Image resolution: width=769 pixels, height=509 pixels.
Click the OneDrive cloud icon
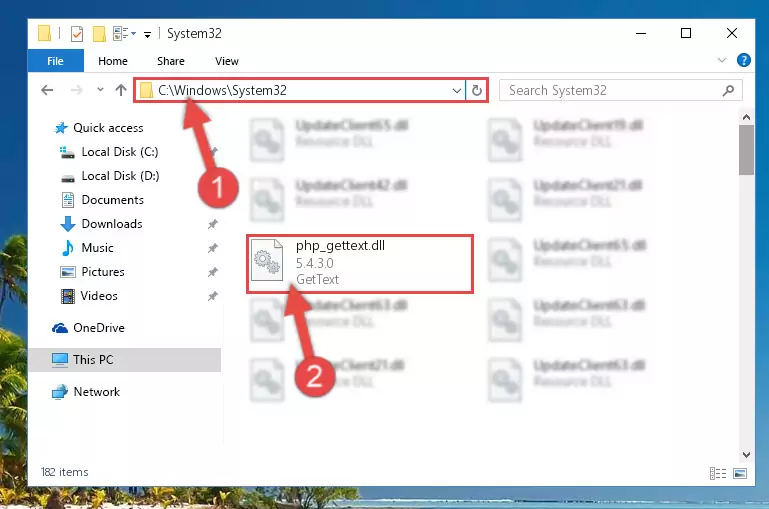[x=60, y=328]
